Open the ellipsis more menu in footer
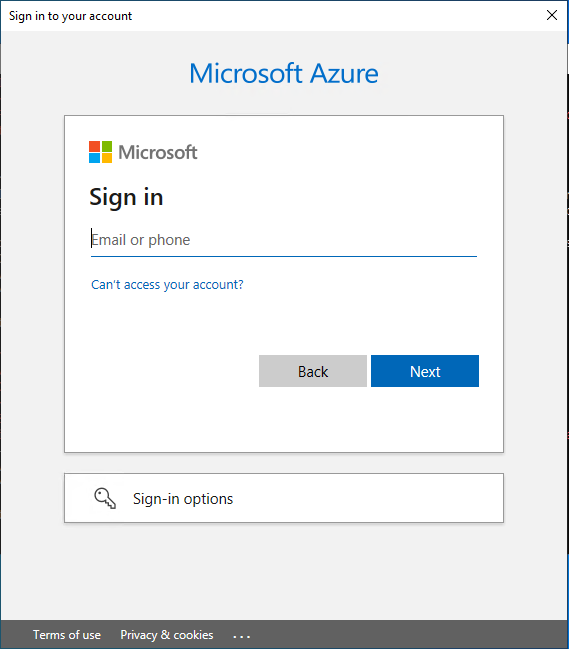569x649 pixels. (x=241, y=636)
